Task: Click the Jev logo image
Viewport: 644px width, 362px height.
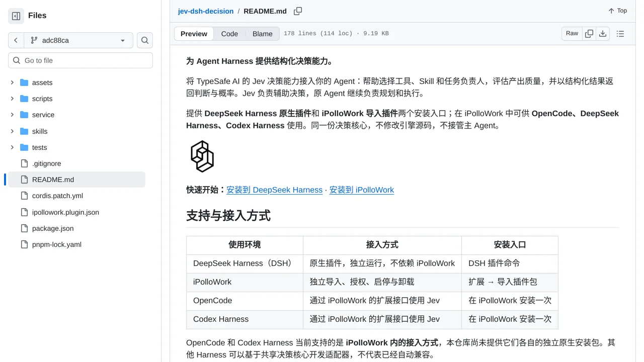Action: 202,156
